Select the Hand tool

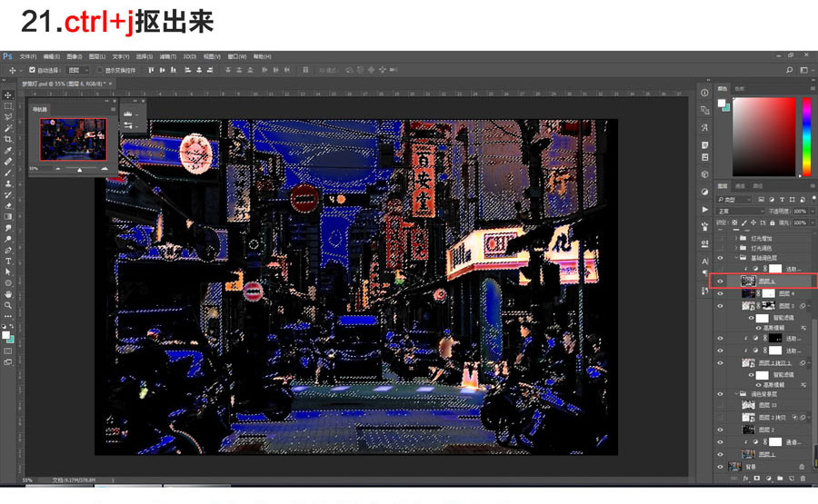pos(8,294)
